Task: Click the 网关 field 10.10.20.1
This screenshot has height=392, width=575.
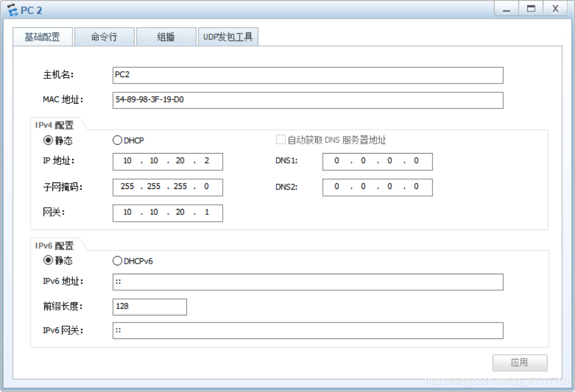Action: pyautogui.click(x=167, y=213)
